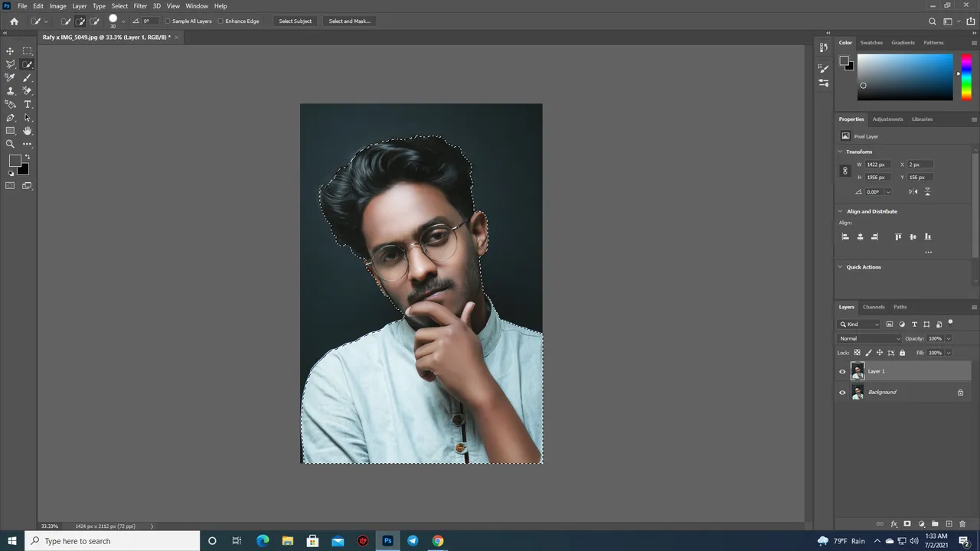Select the Rectangular Marquee tool
Screen dimensions: 980x551
pyautogui.click(x=28, y=51)
